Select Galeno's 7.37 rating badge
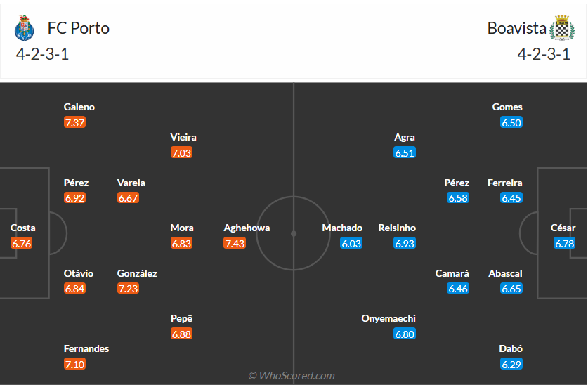 (74, 122)
